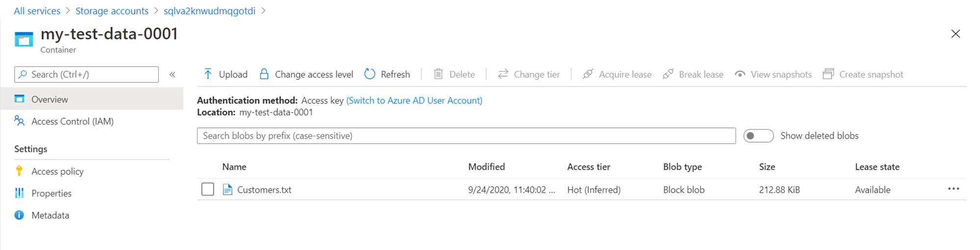Click the Acquire lease icon
Screen dimensions: 980x250
tap(588, 74)
